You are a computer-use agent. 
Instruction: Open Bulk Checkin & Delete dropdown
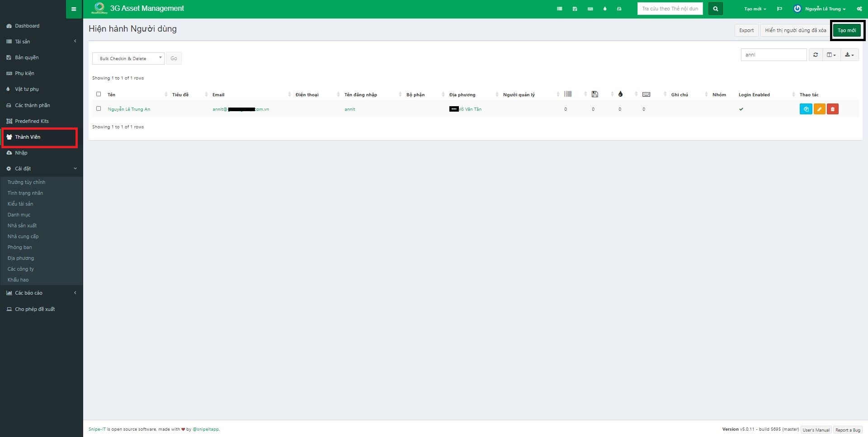pyautogui.click(x=128, y=58)
